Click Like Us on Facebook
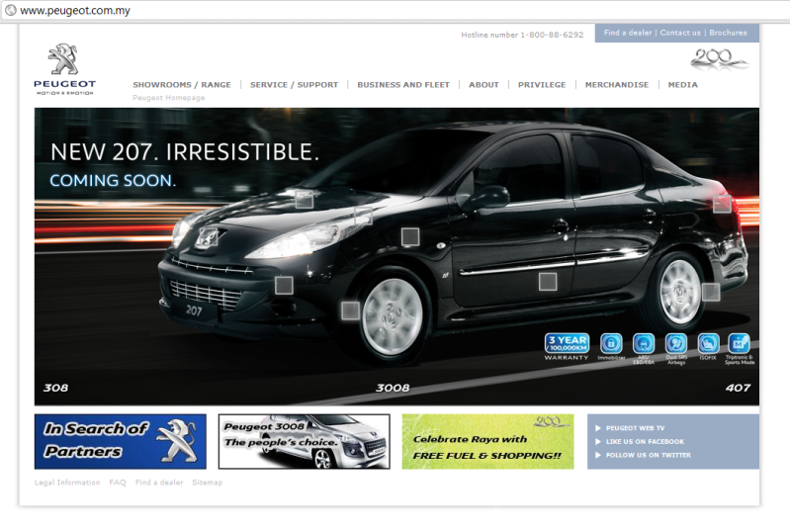790x532 pixels. tap(645, 441)
